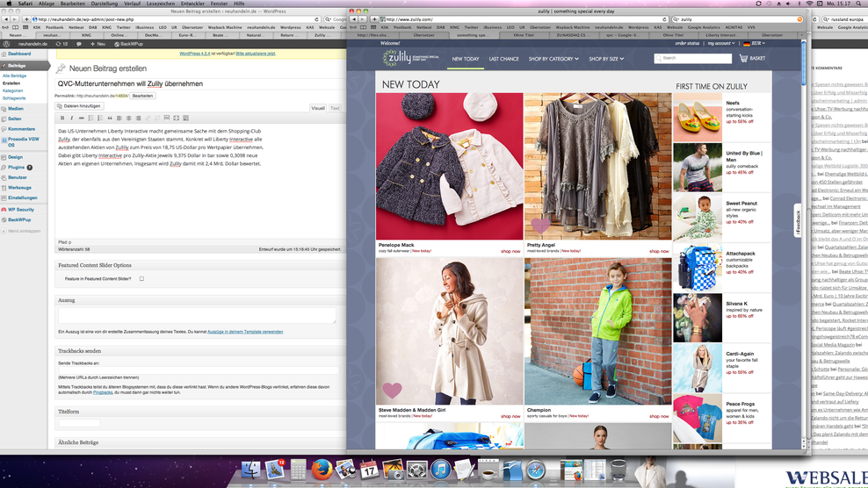
Task: Collapse the Titelform panel
Action: [199, 412]
